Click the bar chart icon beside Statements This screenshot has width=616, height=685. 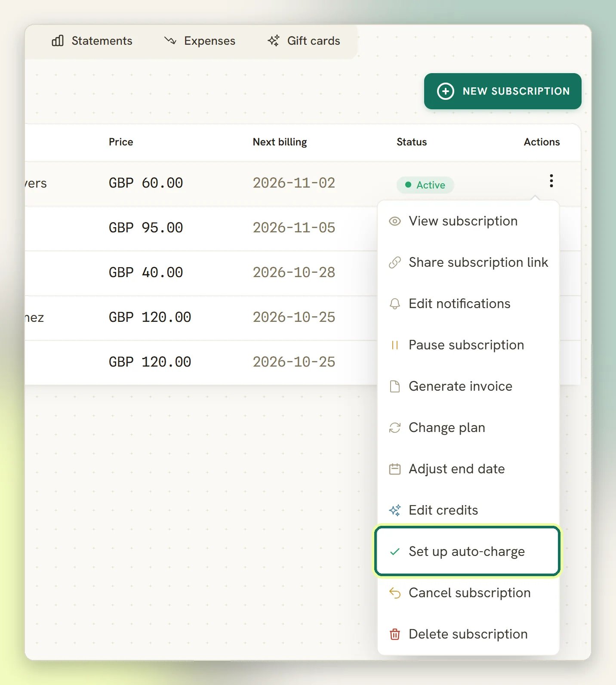(x=58, y=41)
